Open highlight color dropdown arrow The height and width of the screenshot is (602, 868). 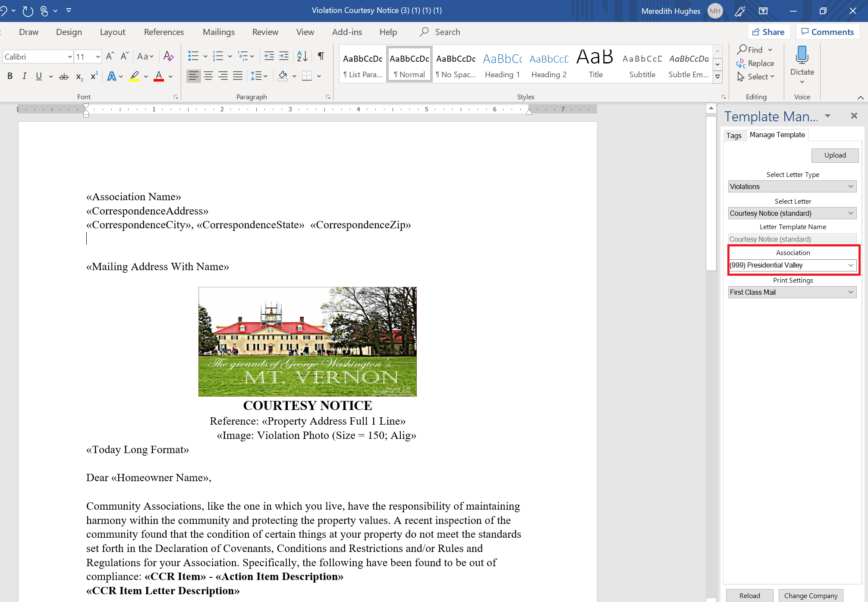pos(146,76)
